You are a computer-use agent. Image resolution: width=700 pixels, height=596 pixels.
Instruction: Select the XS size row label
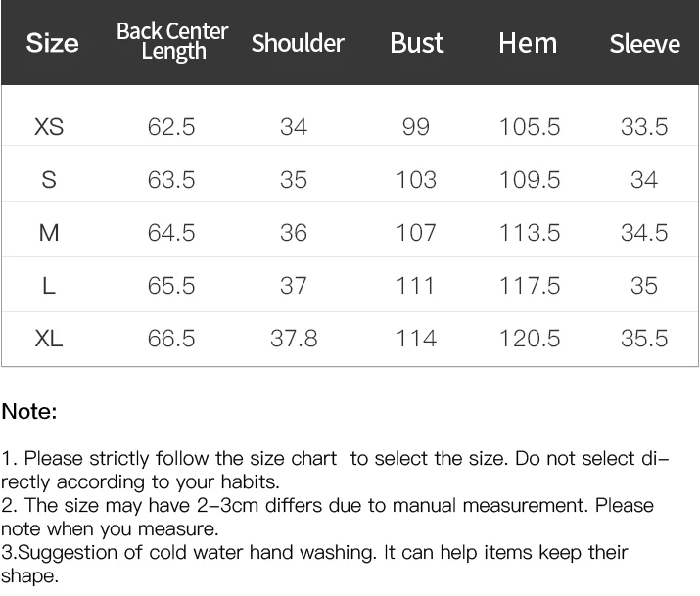click(49, 126)
